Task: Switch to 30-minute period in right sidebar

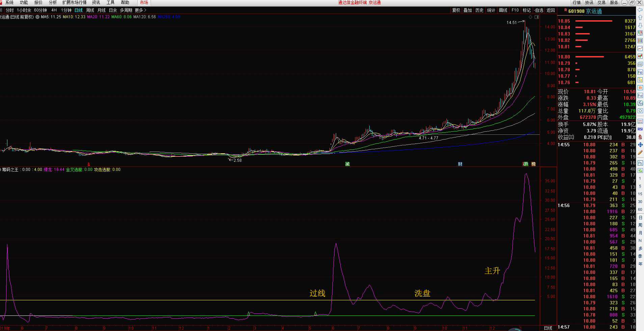Action: click(x=640, y=202)
